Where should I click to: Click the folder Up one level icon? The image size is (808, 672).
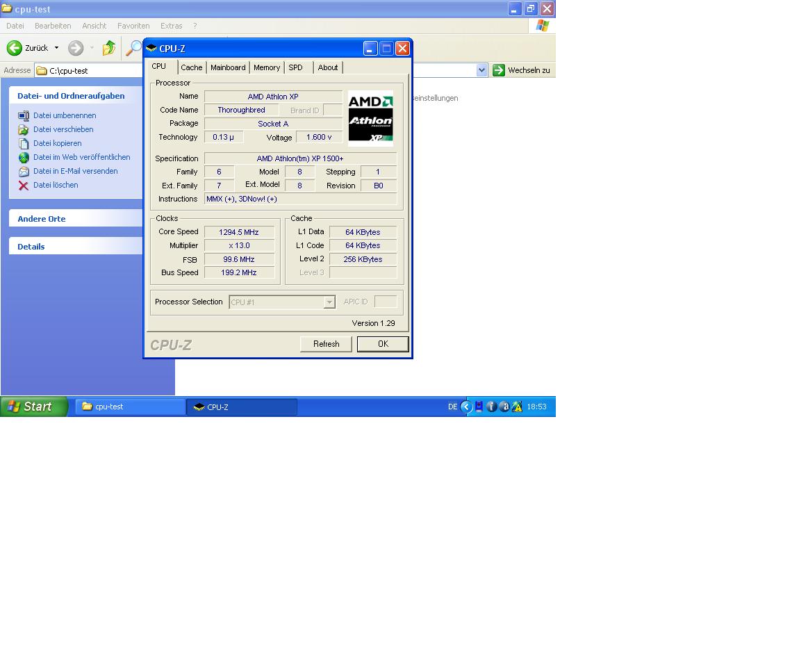click(109, 48)
